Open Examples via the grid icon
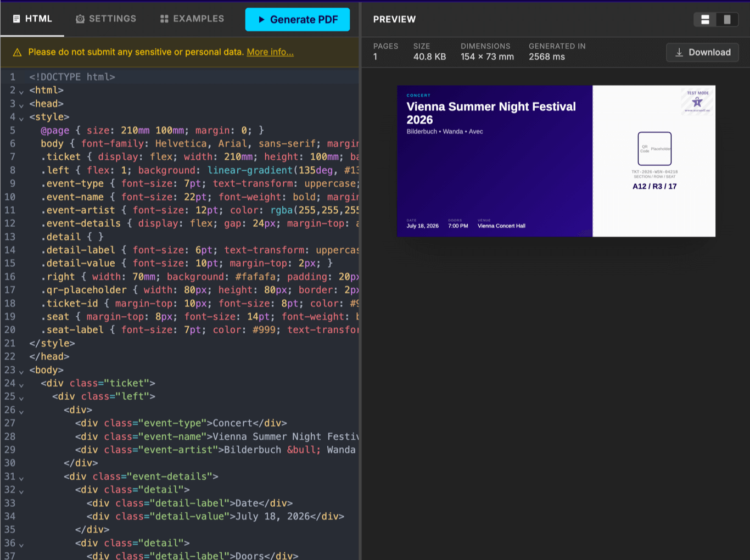 (163, 18)
